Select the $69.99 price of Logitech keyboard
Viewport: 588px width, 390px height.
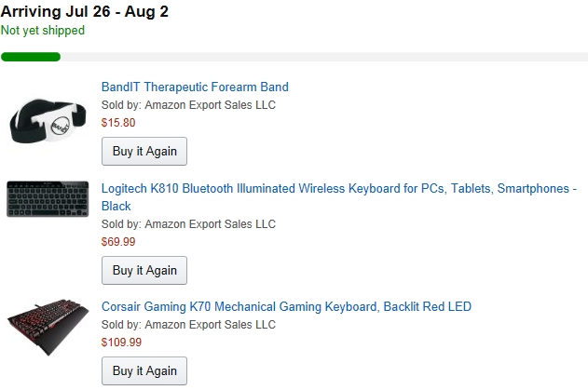coord(118,242)
